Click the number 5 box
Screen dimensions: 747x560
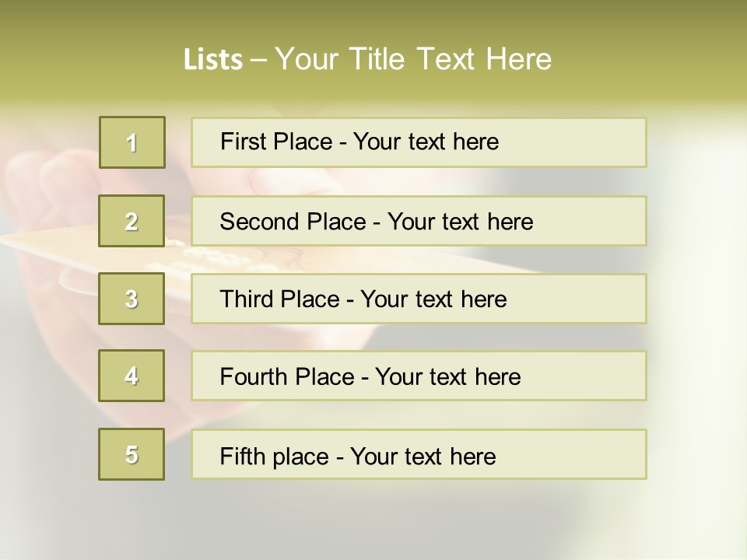[132, 454]
